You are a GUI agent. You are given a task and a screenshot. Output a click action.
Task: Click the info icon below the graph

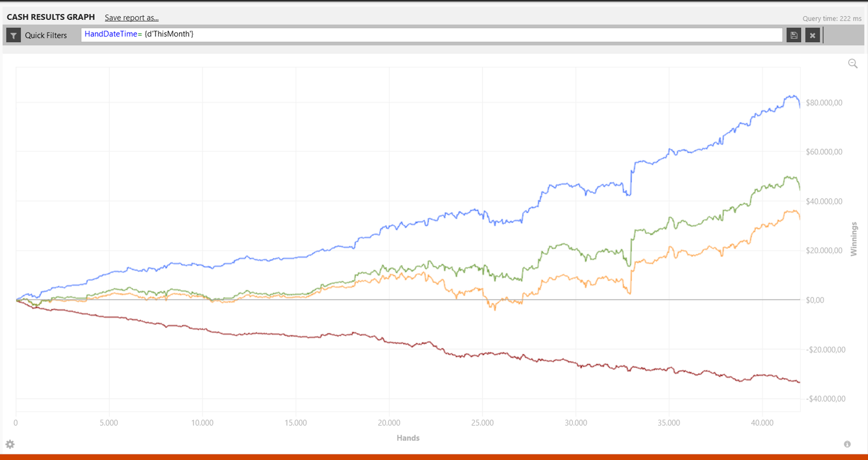(847, 444)
